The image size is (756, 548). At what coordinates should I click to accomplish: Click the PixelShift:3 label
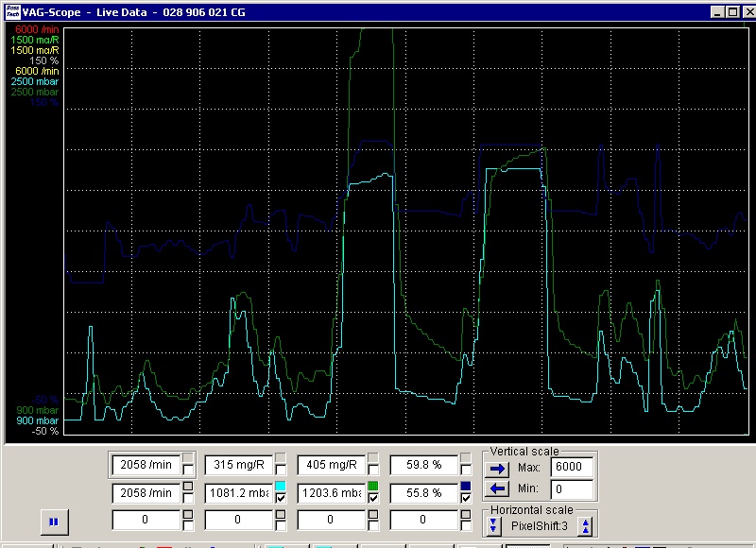point(540,526)
